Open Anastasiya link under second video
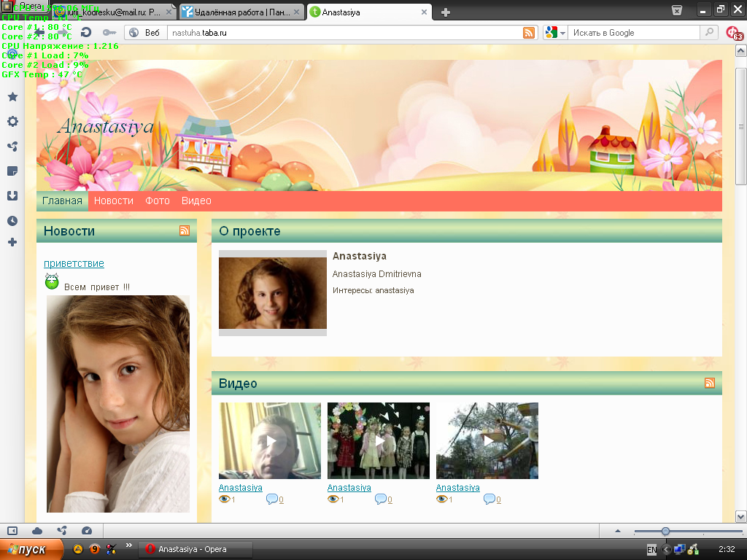This screenshot has width=747, height=560. pyautogui.click(x=349, y=488)
